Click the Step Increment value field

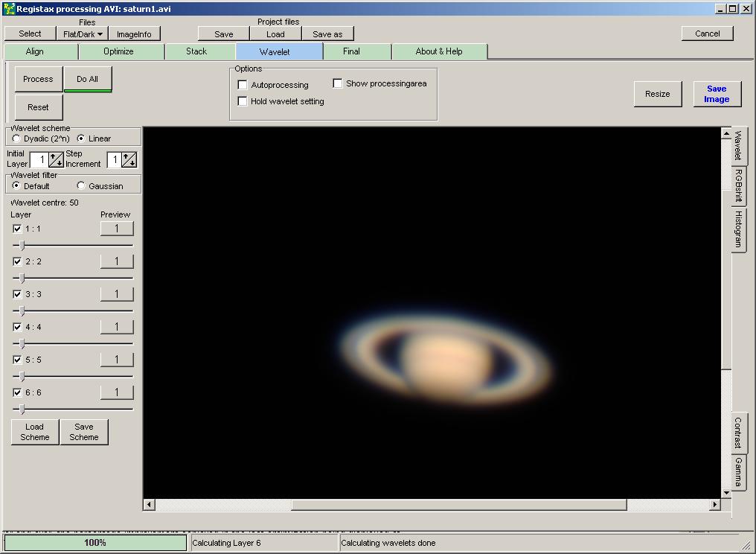(115, 160)
